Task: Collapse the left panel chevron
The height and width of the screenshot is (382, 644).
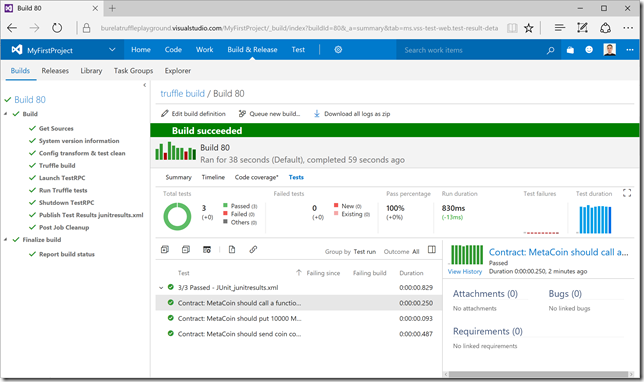Action: [x=145, y=85]
